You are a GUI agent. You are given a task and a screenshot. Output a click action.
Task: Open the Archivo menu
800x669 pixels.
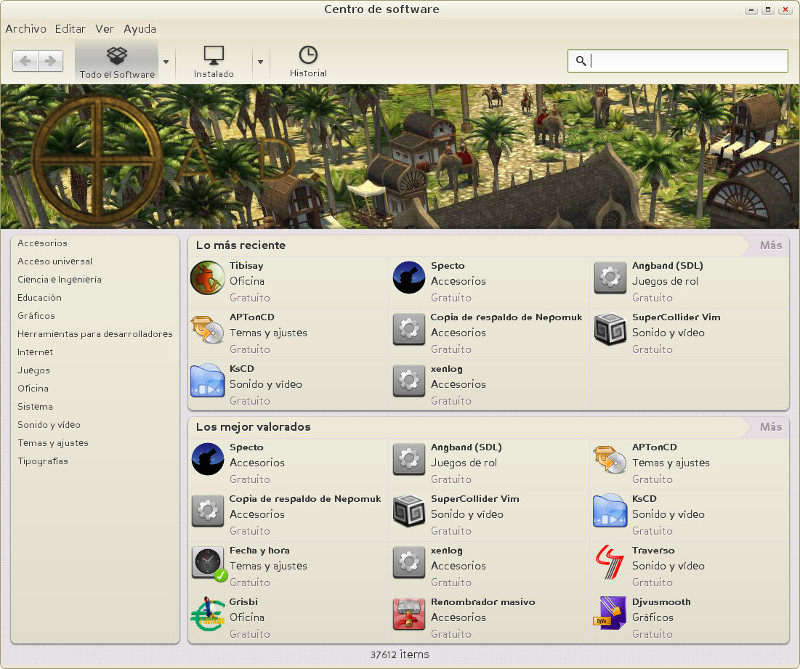point(26,29)
